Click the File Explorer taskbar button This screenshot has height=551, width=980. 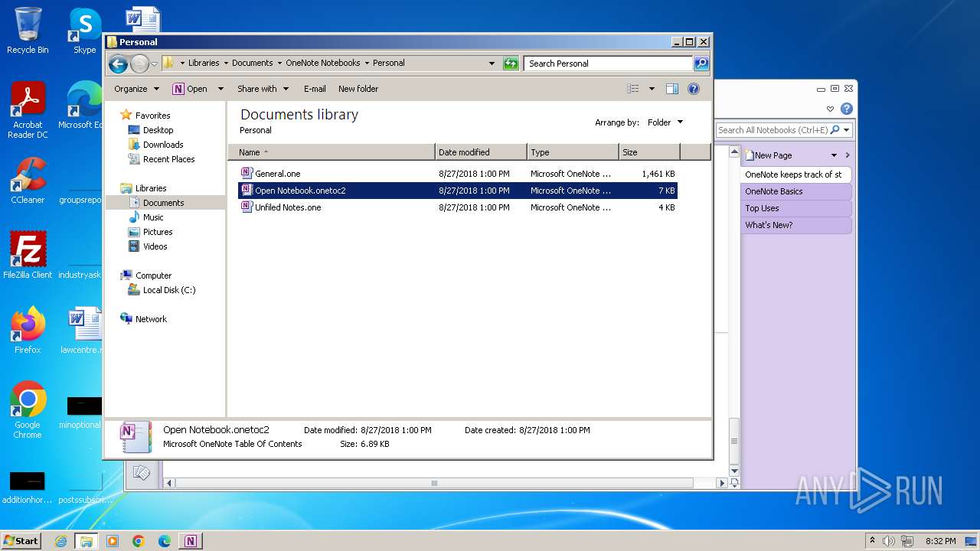coord(87,541)
